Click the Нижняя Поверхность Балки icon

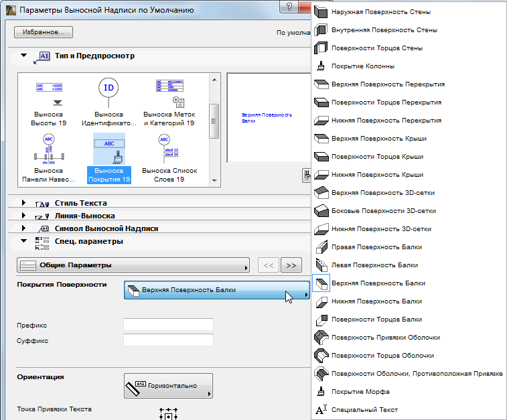click(x=321, y=301)
